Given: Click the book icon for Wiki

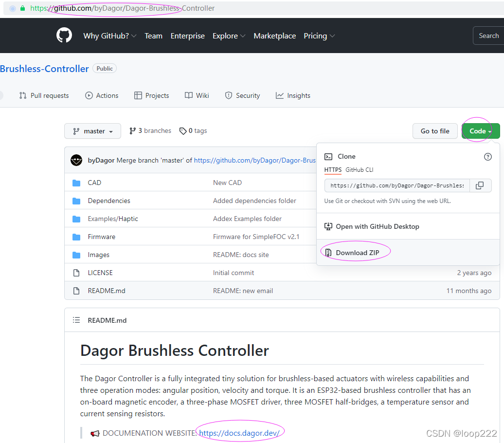Looking at the screenshot, I should (x=189, y=95).
